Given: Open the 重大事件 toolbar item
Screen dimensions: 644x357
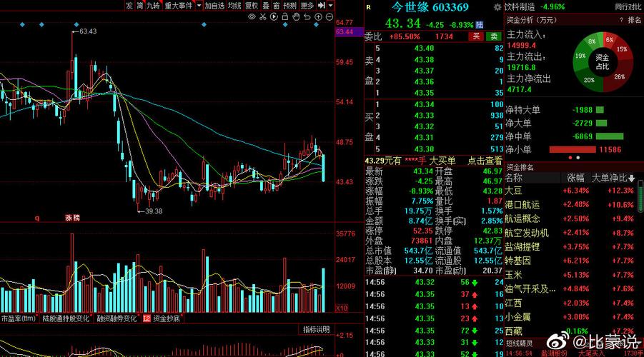Looking at the screenshot, I should point(179,5).
